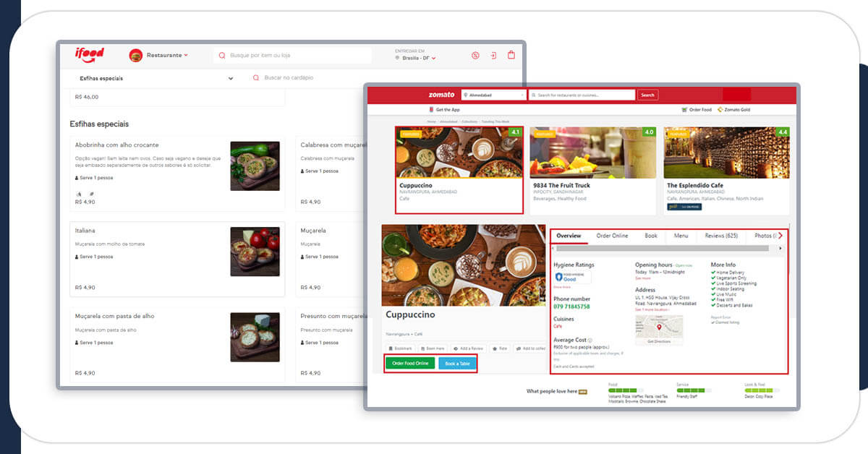Click the Zomato logo
The width and height of the screenshot is (868, 454).
pos(441,95)
